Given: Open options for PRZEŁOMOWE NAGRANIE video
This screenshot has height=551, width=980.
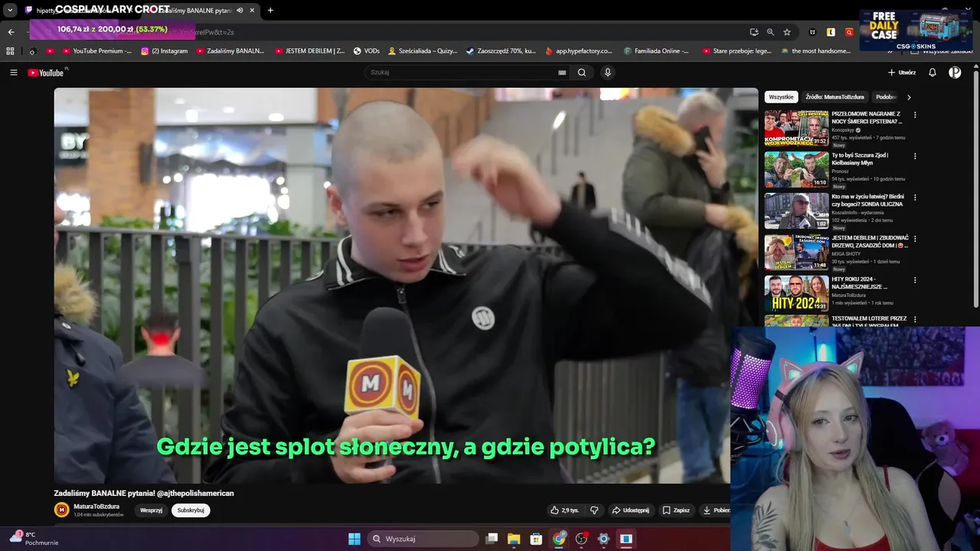Looking at the screenshot, I should [915, 115].
